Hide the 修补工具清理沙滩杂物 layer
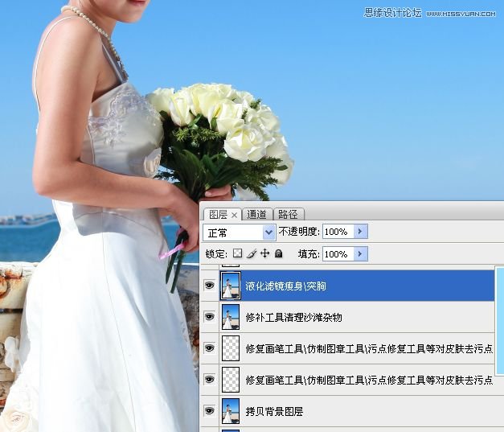 pyautogui.click(x=210, y=317)
